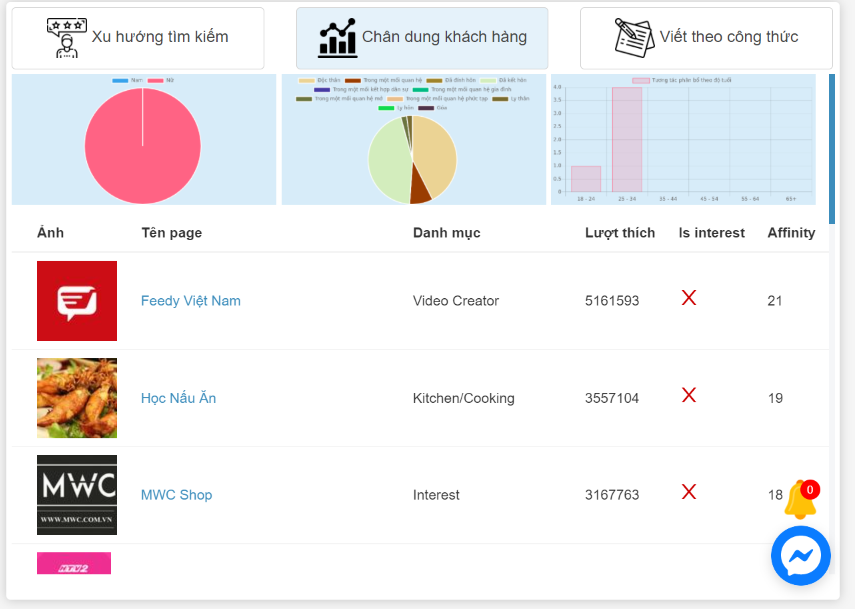Open the Feedy Việt Nam page link

coord(190,300)
